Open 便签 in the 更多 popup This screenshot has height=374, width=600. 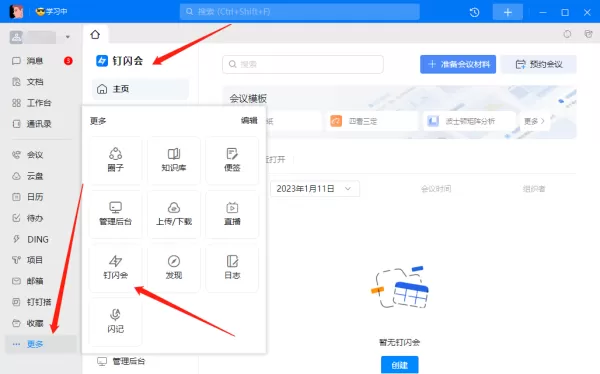232,160
